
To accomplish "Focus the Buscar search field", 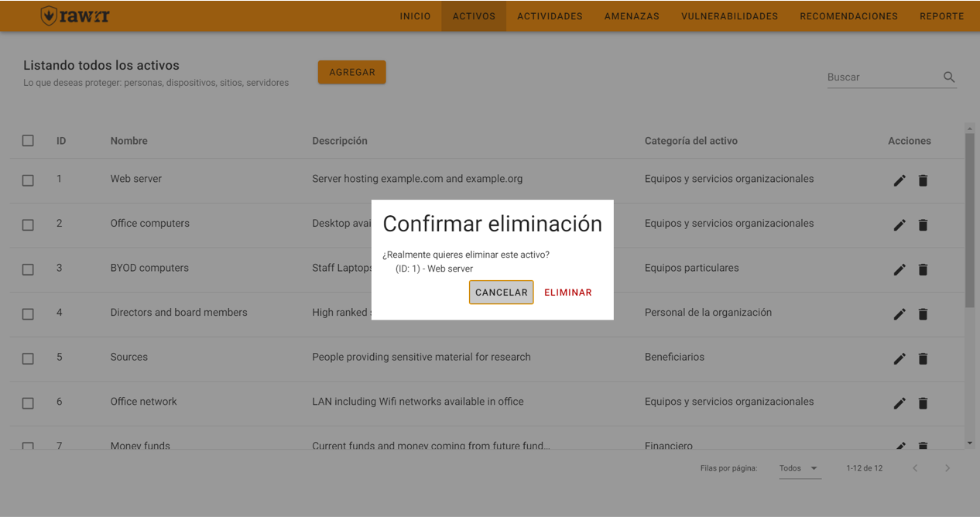I will click(882, 77).
